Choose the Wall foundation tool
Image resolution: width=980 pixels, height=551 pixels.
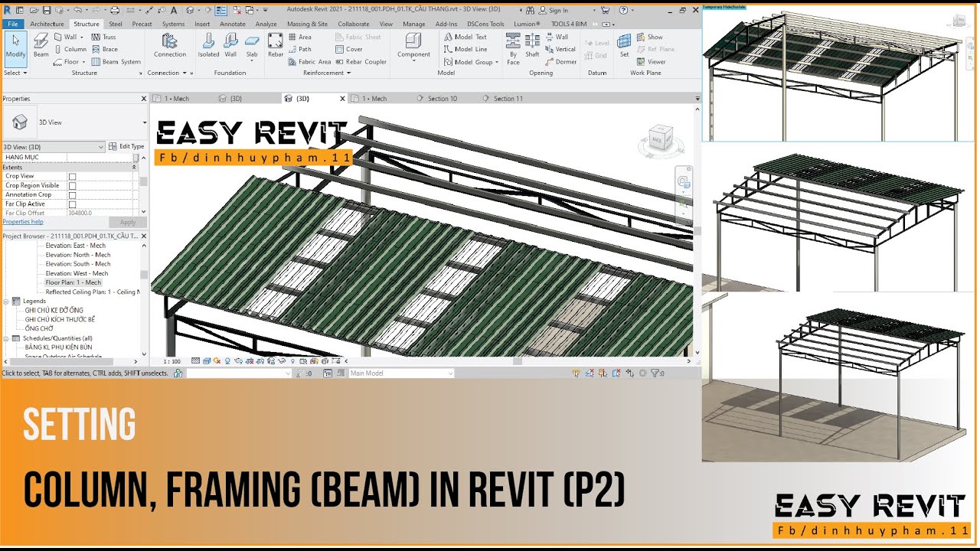230,46
